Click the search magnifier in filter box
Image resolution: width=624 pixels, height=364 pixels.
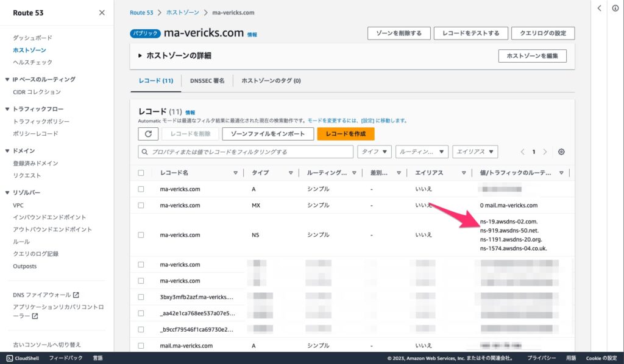tap(145, 152)
